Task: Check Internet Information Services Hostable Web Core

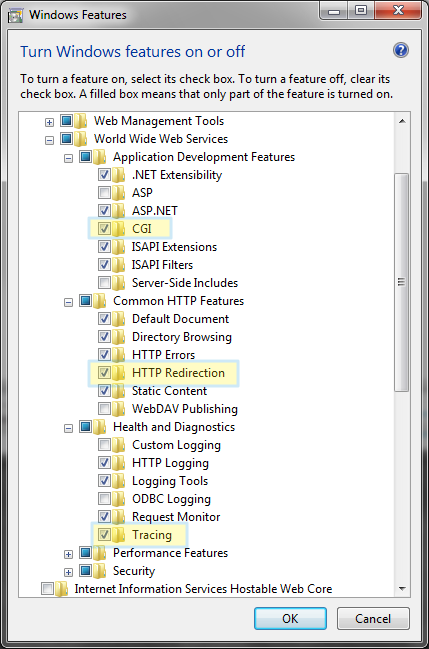Action: pyautogui.click(x=48, y=589)
